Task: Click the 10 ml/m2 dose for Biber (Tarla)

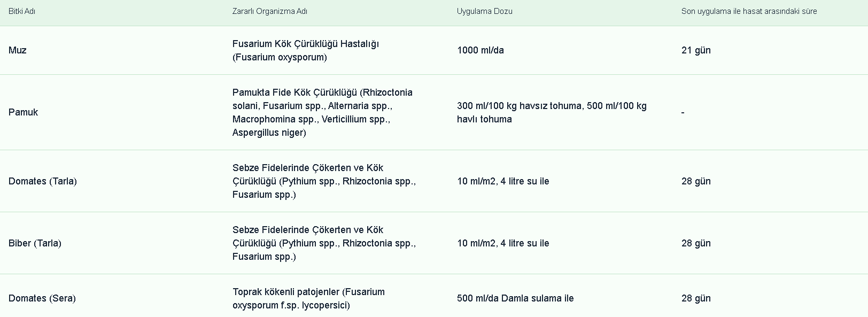Action: coord(503,243)
